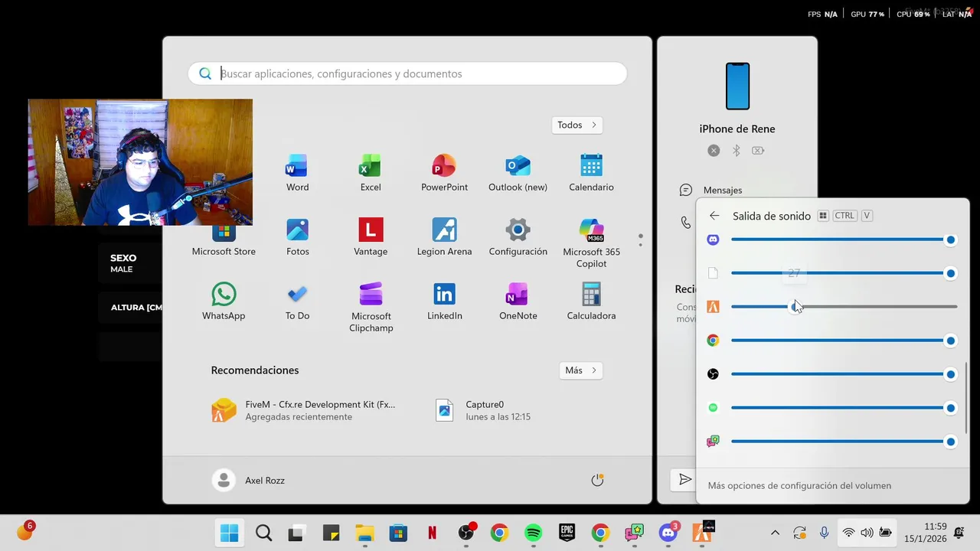Open Fotos app in Start menu
The image size is (980, 551).
[297, 237]
